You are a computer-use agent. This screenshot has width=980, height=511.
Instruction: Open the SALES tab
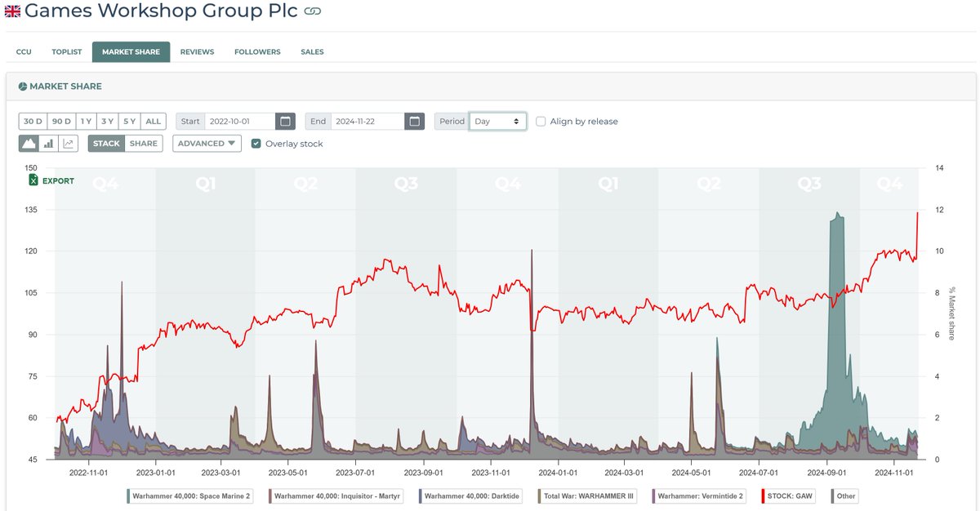(x=312, y=51)
